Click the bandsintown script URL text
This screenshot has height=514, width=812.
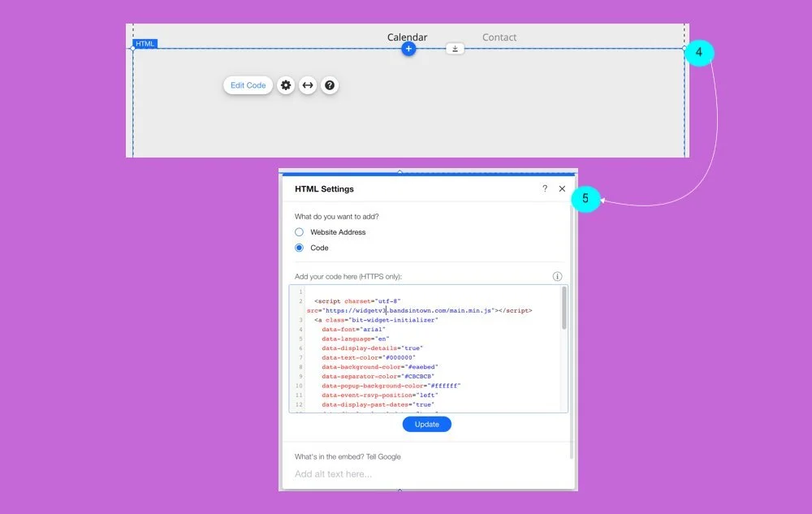tap(408, 310)
